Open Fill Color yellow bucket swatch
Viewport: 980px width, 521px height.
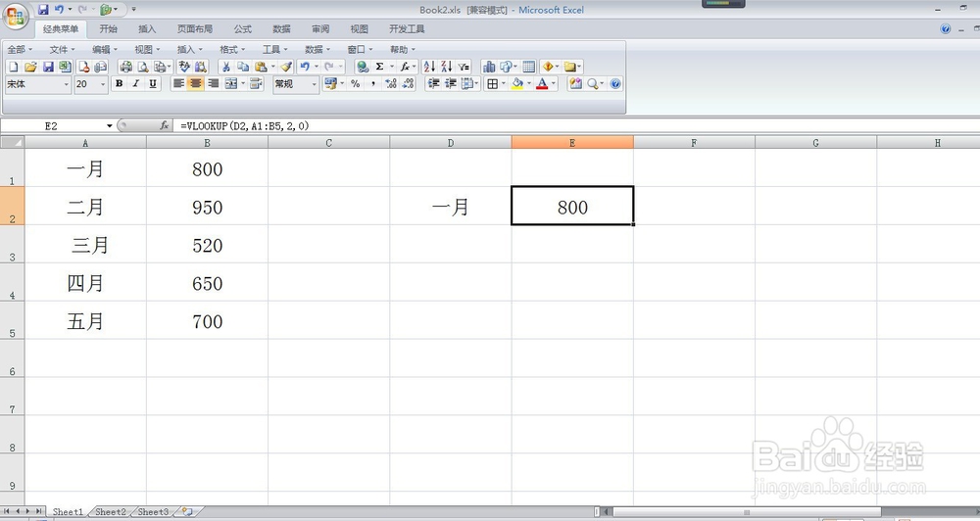point(516,83)
